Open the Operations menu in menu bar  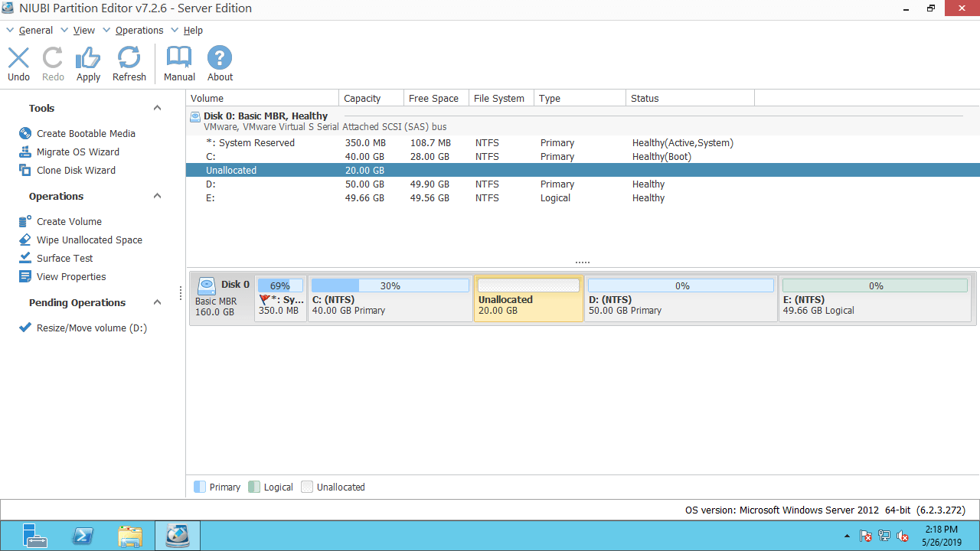tap(139, 30)
